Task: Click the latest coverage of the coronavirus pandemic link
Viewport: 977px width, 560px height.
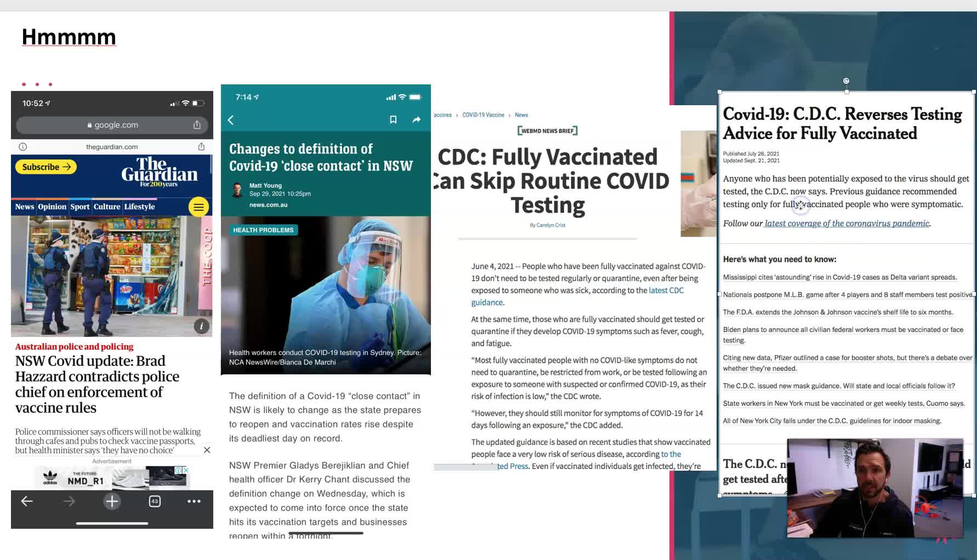Action: coord(848,223)
